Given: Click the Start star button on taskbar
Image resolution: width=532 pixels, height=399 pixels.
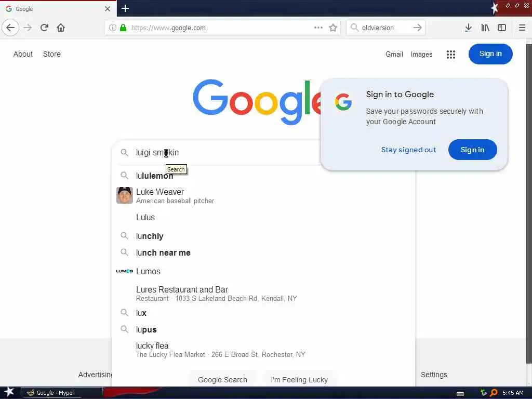Looking at the screenshot, I should coord(9,392).
